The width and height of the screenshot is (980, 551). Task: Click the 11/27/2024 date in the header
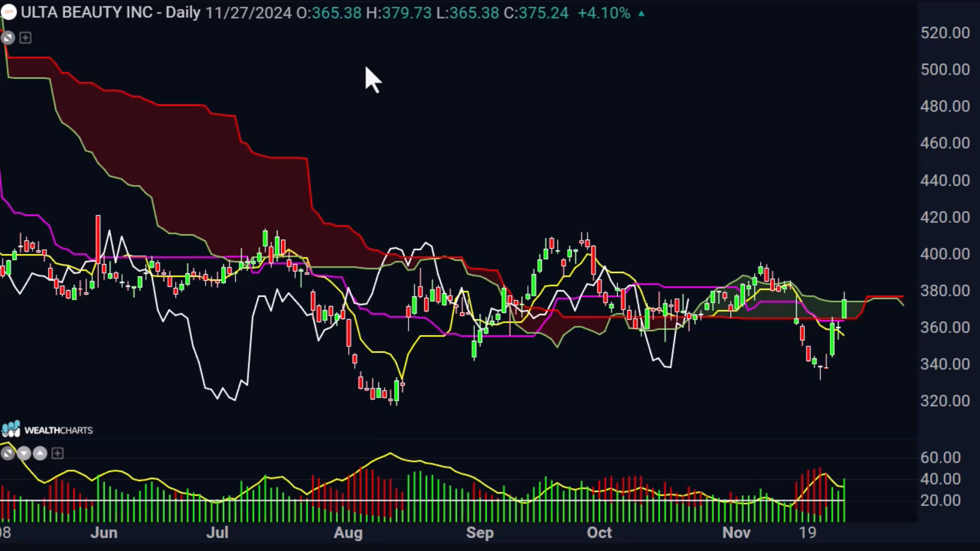coord(249,13)
